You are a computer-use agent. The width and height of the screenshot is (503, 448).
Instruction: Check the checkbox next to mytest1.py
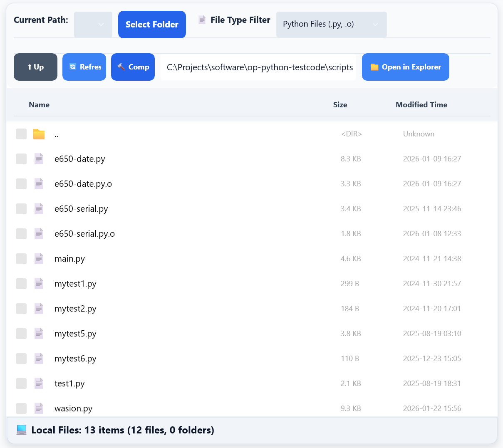click(21, 283)
